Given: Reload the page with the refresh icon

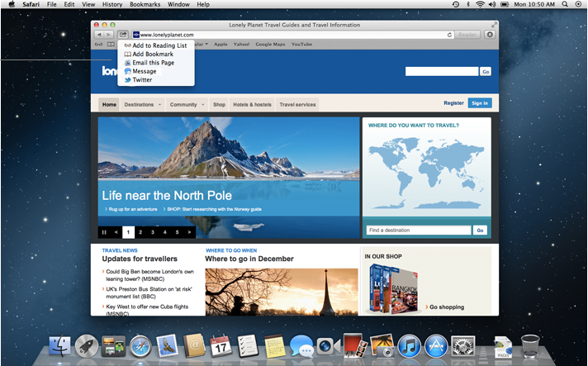Looking at the screenshot, I should (x=450, y=35).
